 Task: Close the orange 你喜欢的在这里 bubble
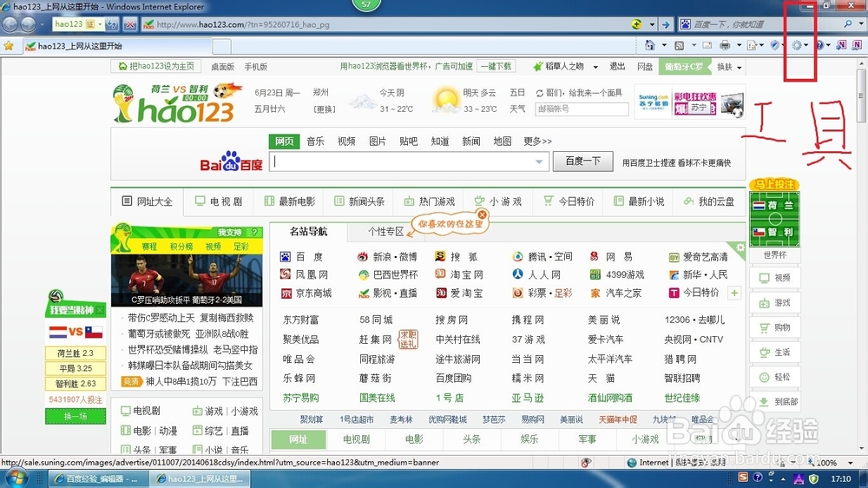pos(482,214)
